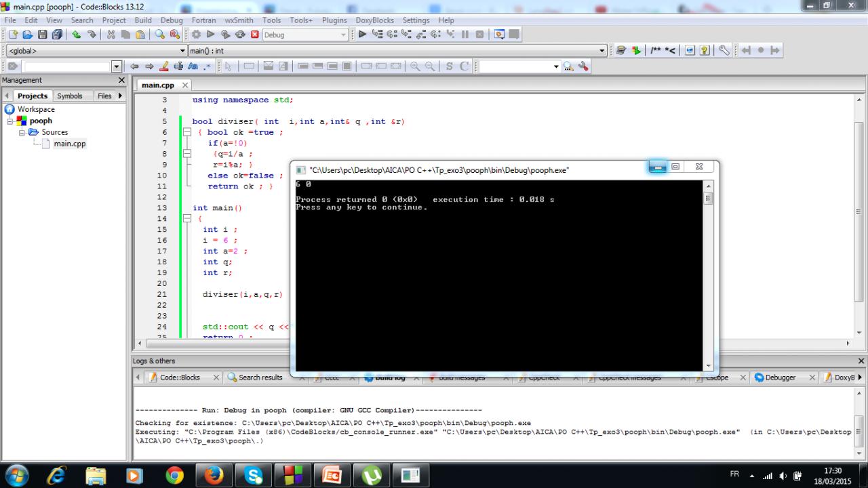
Task: Click the Save file icon
Action: click(42, 35)
